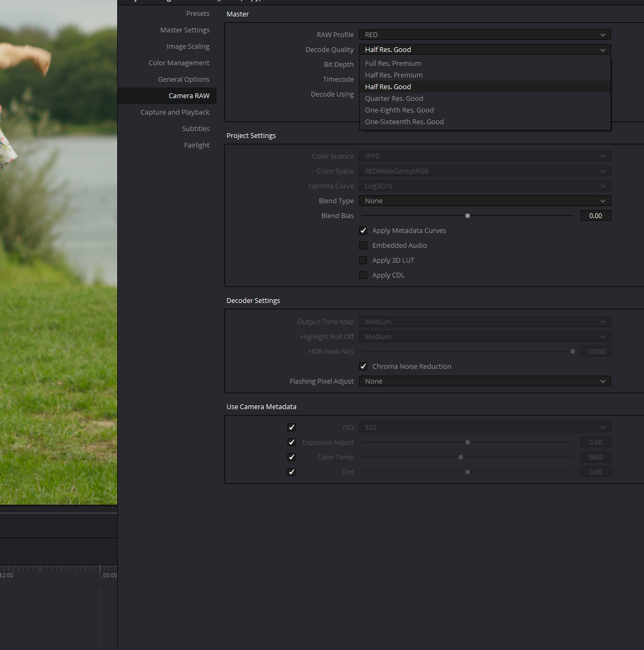Open the Output Tone Map dropdown
The width and height of the screenshot is (644, 650).
(485, 322)
